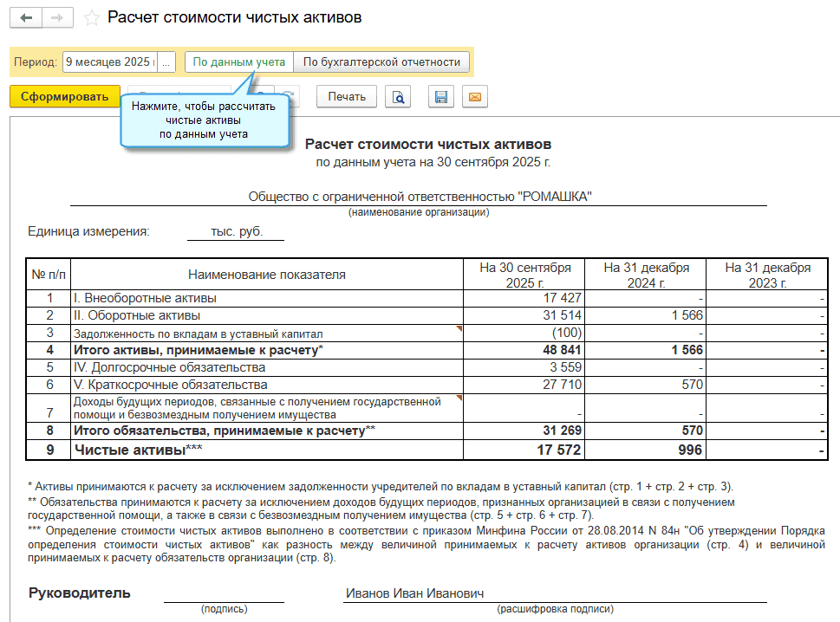Switch to 'По бухгалтерской отчетности' mode

click(381, 62)
